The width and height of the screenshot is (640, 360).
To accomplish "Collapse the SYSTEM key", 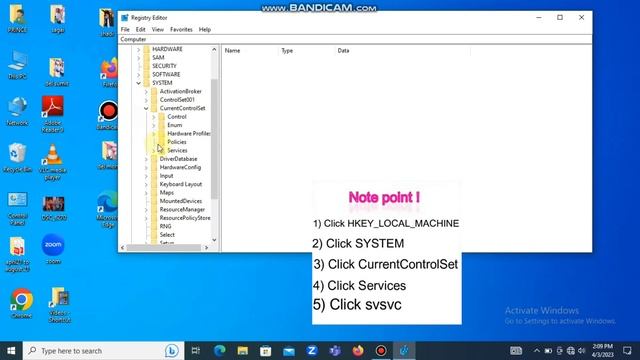I will pos(138,83).
